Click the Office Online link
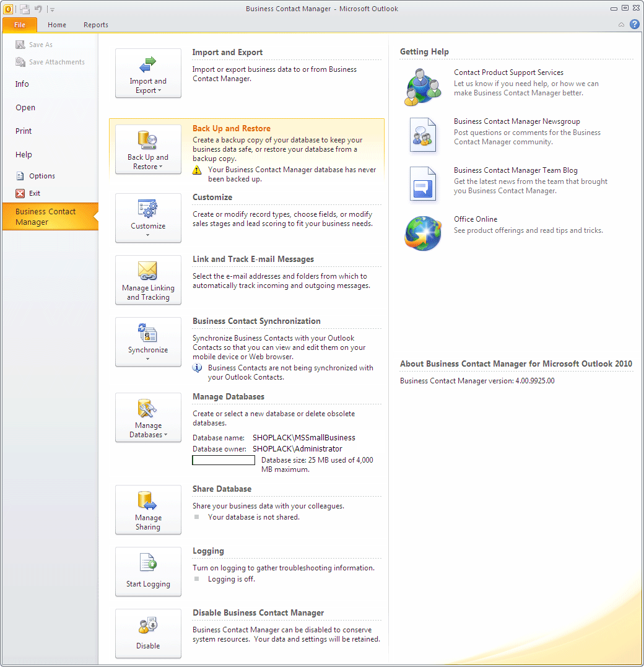The width and height of the screenshot is (644, 667). coord(476,219)
